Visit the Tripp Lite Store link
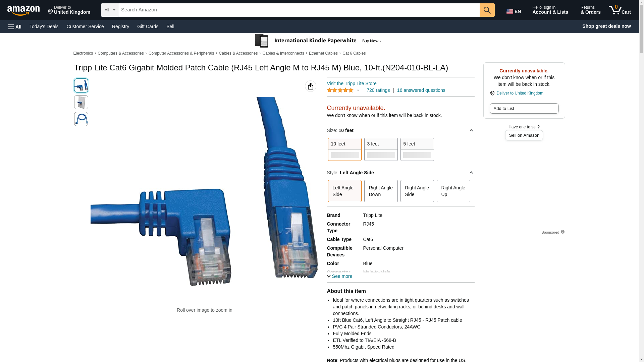Viewport: 644px width, 362px height. 352,83
